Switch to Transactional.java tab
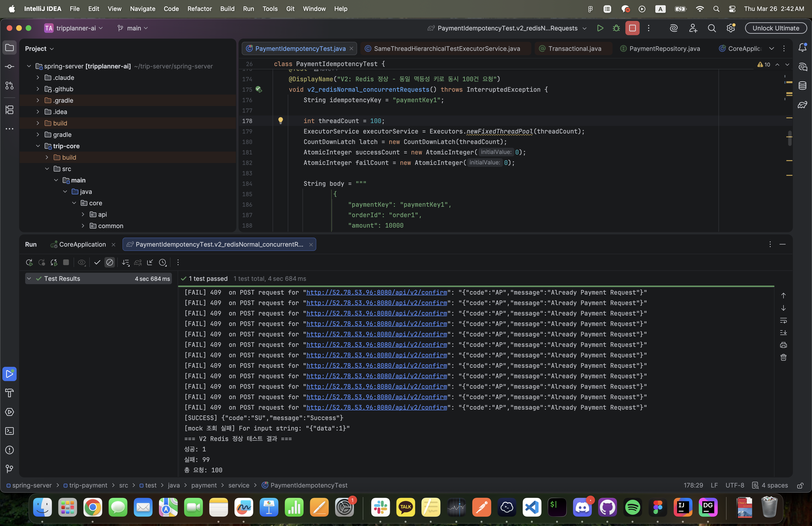 click(574, 48)
